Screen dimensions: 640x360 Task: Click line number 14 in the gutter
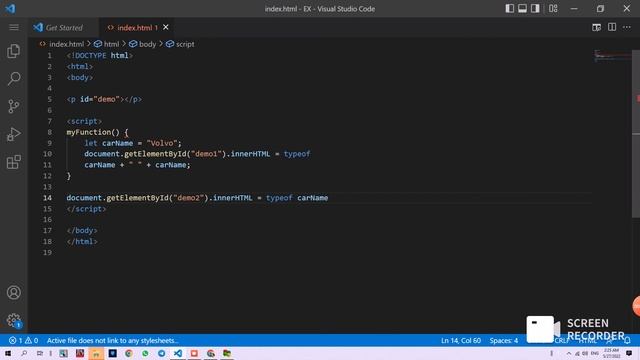(47, 198)
